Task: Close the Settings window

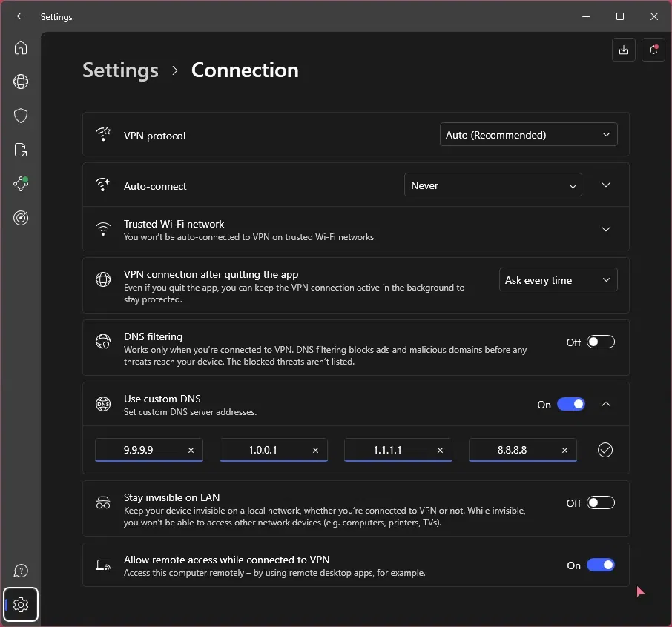Action: [653, 16]
